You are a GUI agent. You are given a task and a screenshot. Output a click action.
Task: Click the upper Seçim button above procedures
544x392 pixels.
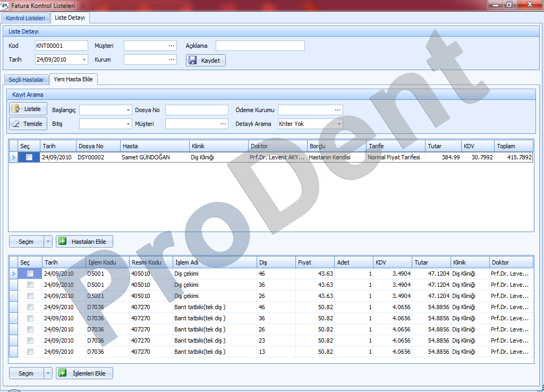pyautogui.click(x=26, y=242)
